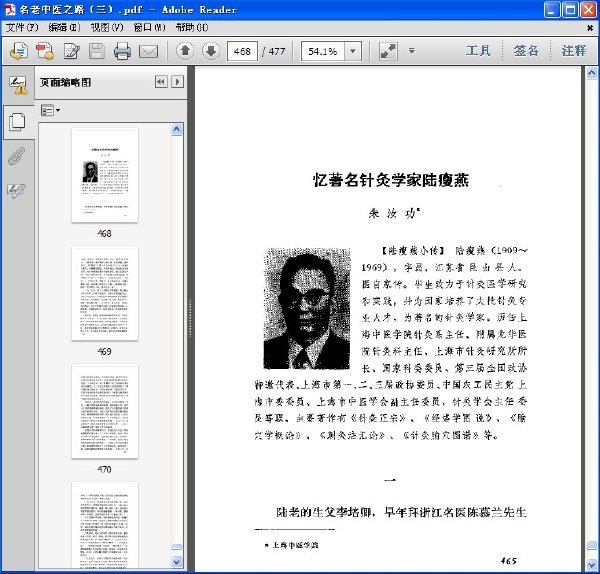Select the page thumbnails sidebar icon
Viewport: 600px width, 574px height.
pos(17,122)
